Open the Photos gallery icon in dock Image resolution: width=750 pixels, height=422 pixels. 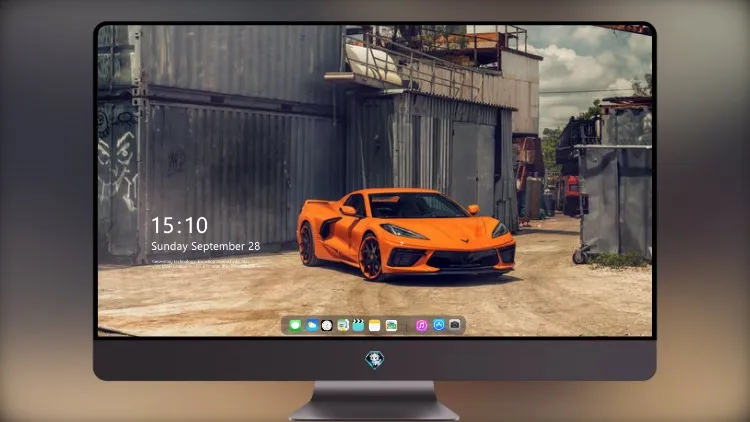pyautogui.click(x=391, y=325)
